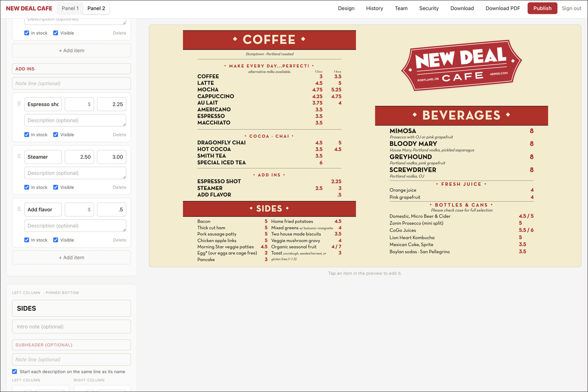This screenshot has width=588, height=392.
Task: Open the Design menu
Action: click(346, 8)
